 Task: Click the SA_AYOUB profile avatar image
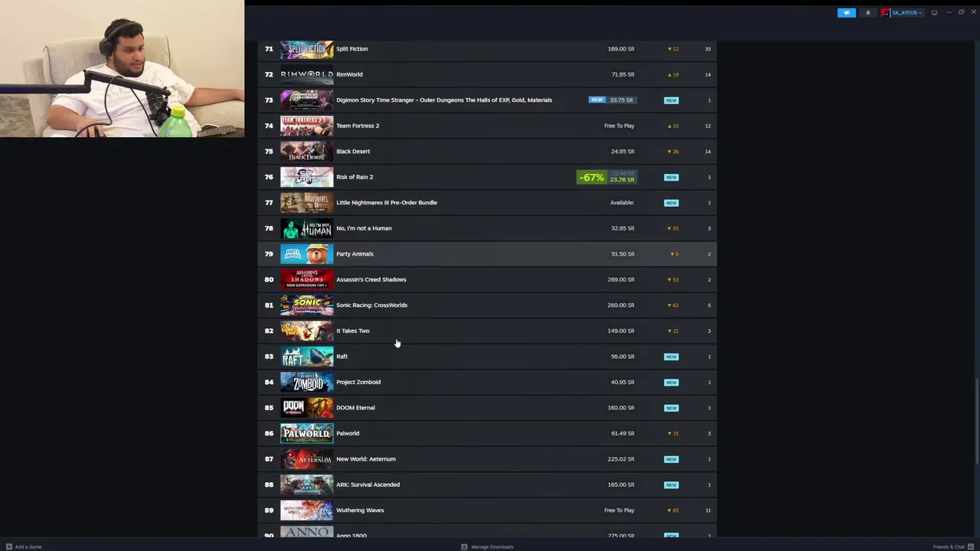(886, 13)
